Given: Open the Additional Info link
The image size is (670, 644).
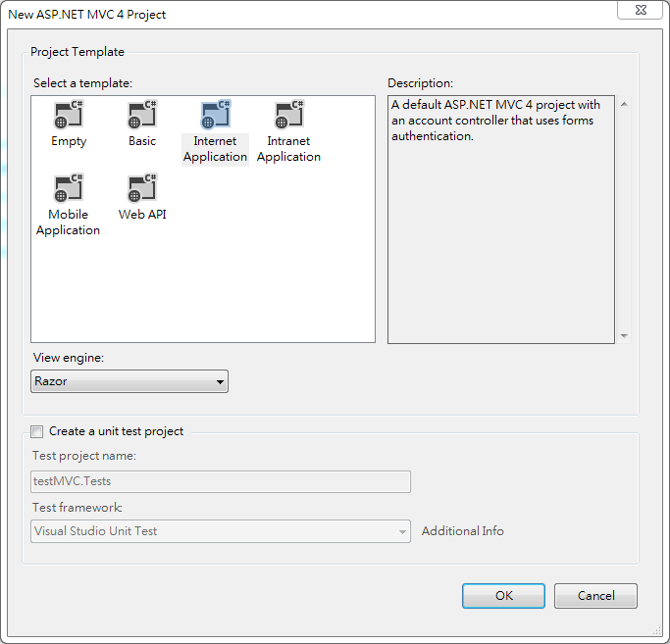Looking at the screenshot, I should (x=463, y=531).
